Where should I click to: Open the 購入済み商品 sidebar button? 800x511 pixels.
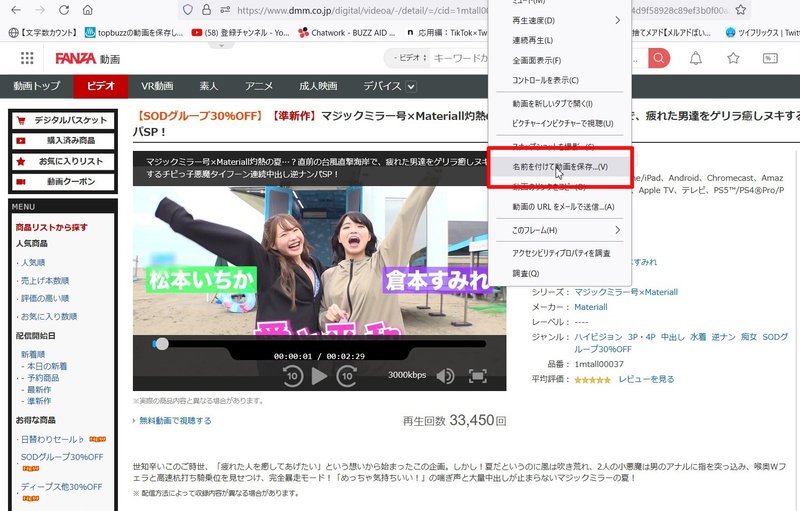tap(63, 141)
